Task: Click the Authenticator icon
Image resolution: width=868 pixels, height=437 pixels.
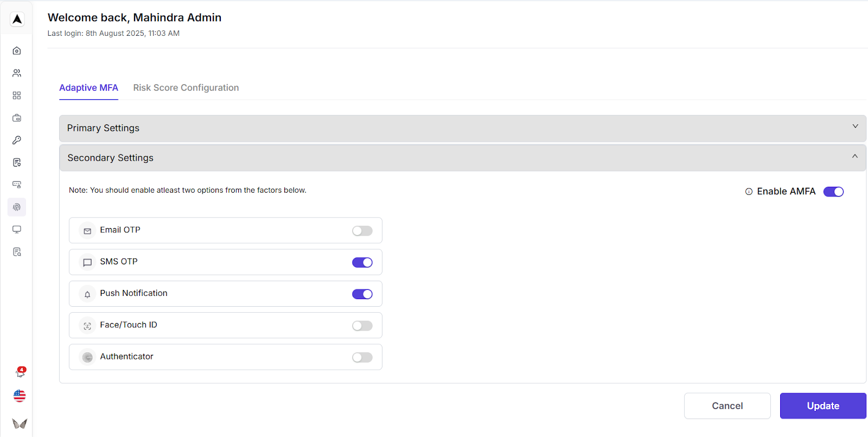Action: [x=87, y=357]
